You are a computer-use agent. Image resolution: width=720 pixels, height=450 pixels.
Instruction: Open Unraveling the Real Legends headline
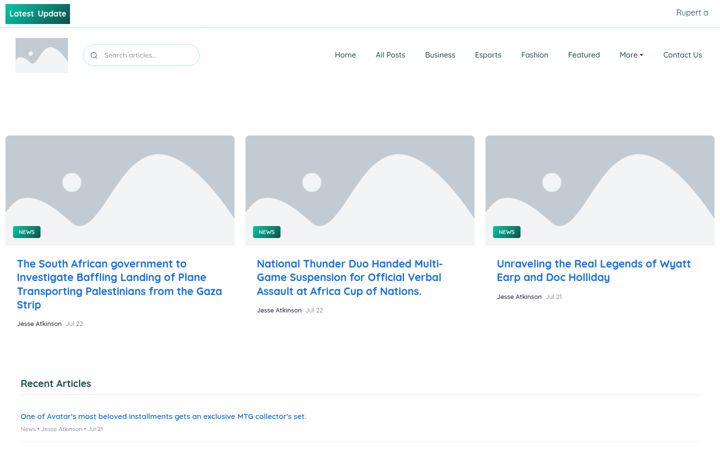tap(594, 270)
